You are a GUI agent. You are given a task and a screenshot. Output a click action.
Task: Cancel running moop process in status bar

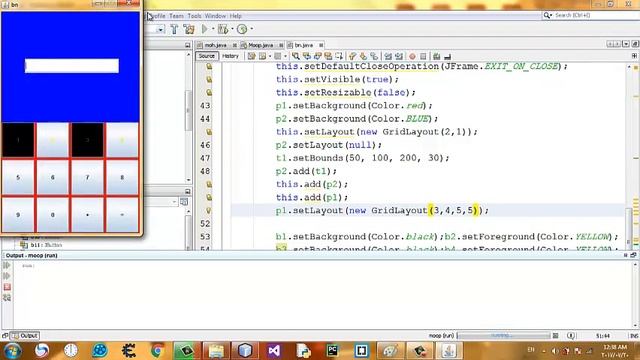click(556, 336)
